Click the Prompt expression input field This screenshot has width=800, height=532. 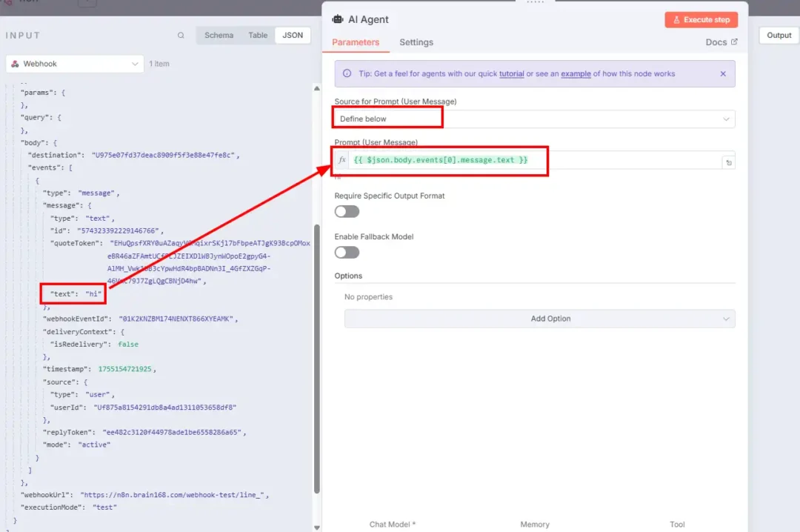533,160
